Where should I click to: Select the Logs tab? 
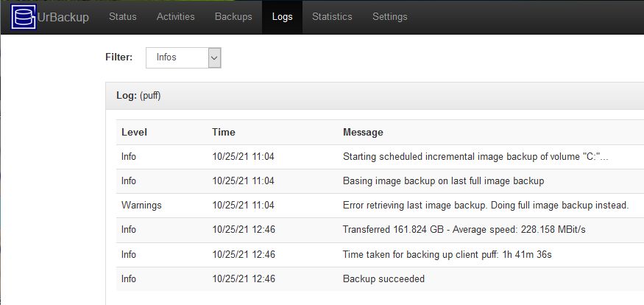pos(282,17)
